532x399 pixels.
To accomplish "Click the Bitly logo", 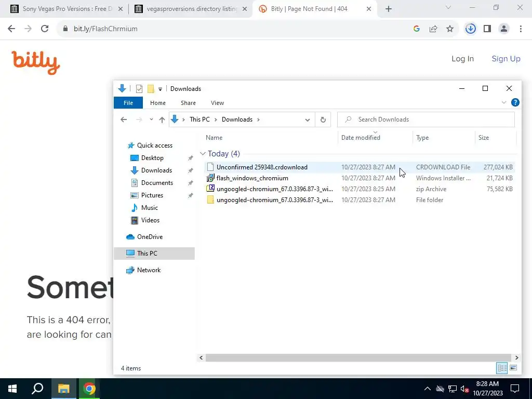I will click(x=36, y=63).
